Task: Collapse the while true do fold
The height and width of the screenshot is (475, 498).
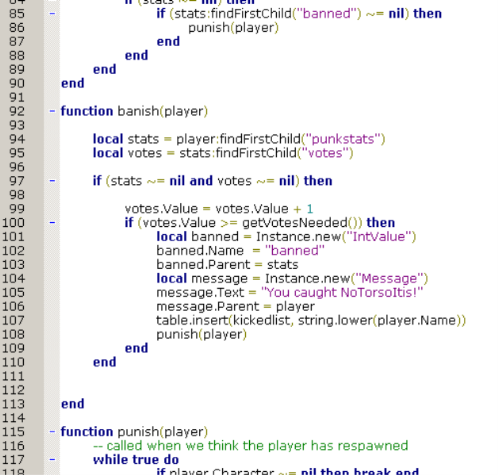Action: coord(52,459)
